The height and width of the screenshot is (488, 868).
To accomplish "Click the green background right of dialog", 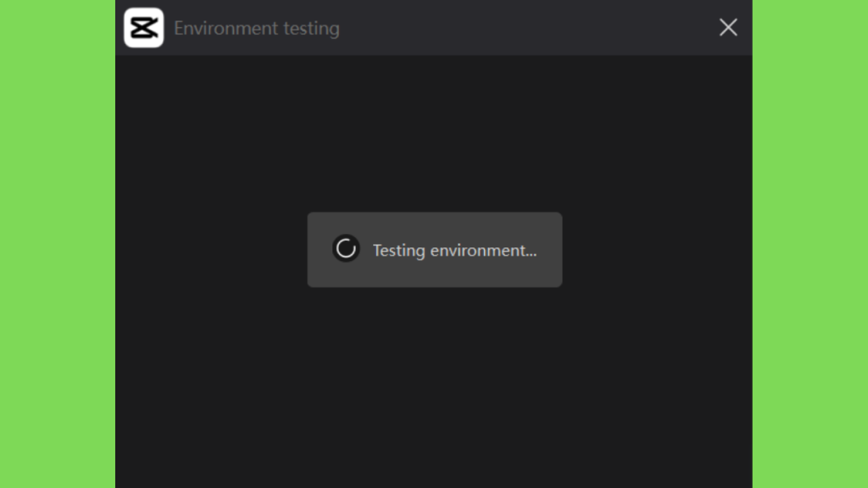I will point(810,244).
